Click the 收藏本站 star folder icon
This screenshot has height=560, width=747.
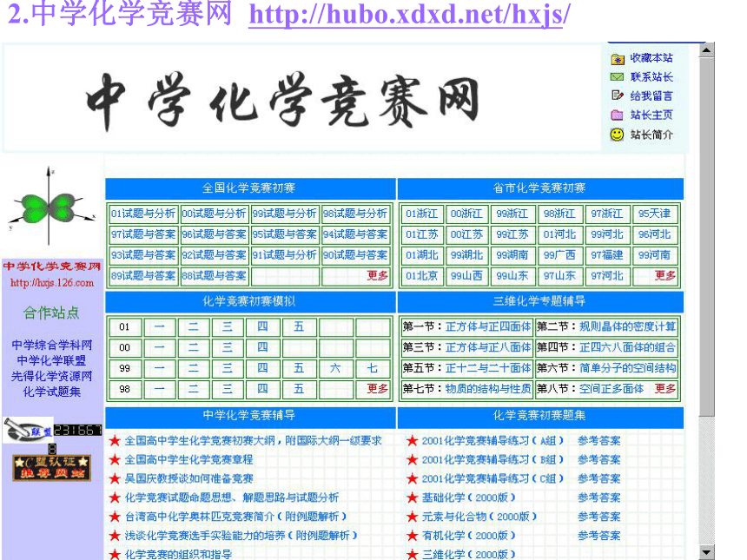pyautogui.click(x=618, y=59)
